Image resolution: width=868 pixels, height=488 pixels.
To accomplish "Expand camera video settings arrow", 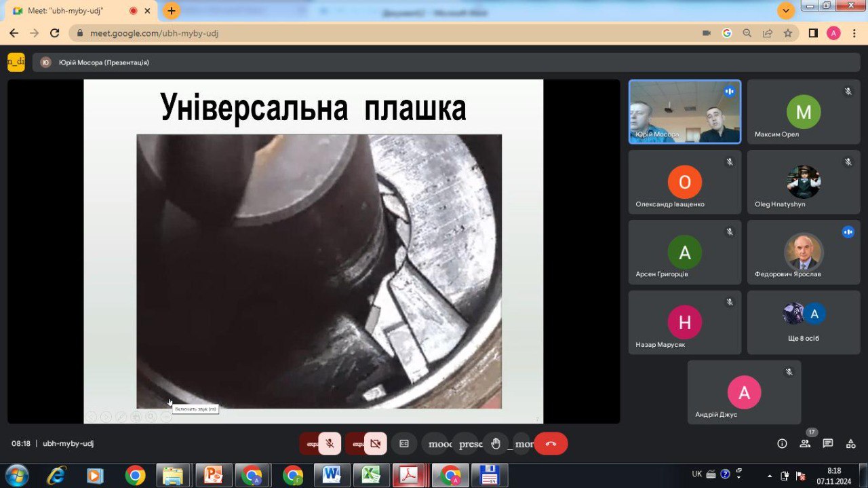I will (356, 444).
